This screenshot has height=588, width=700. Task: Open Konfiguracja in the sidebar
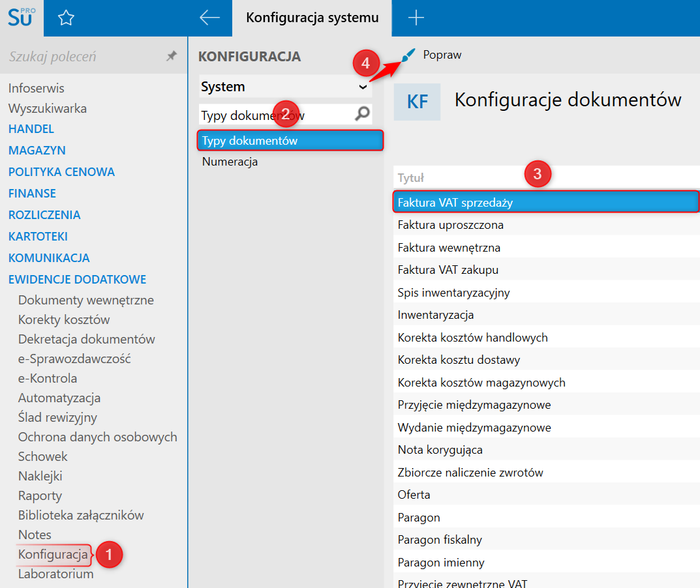tap(53, 555)
